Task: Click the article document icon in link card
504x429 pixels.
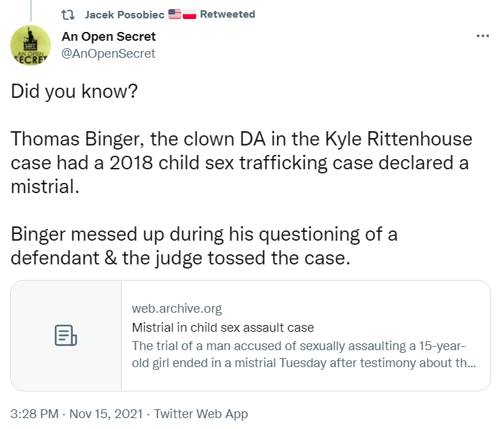Action: point(66,335)
